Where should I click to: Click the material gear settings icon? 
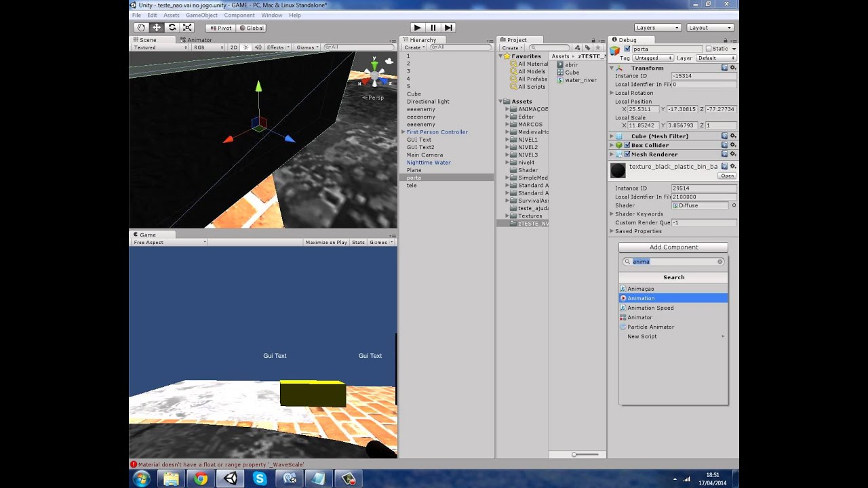click(732, 166)
